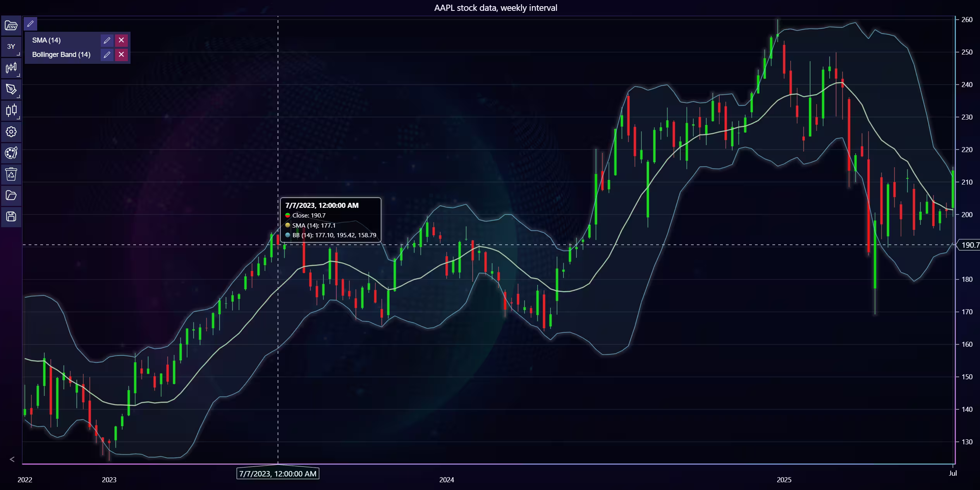This screenshot has width=980, height=490.
Task: Click the 200 Y-axis tick label
Action: 967,215
